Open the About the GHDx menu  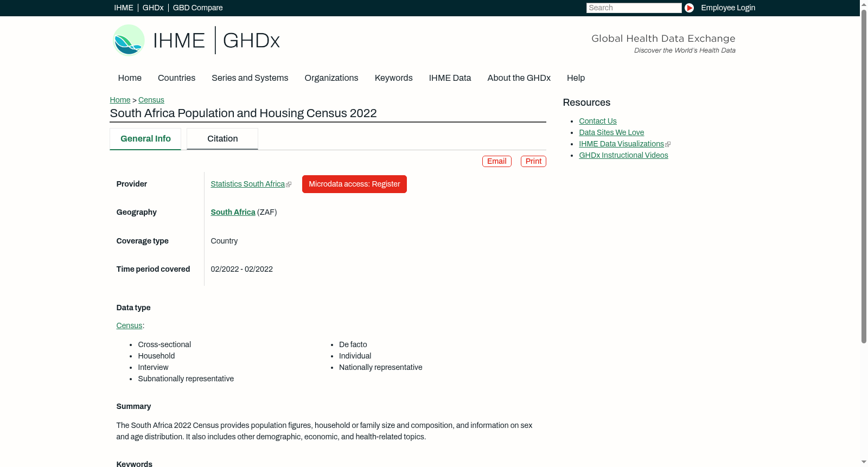[519, 78]
